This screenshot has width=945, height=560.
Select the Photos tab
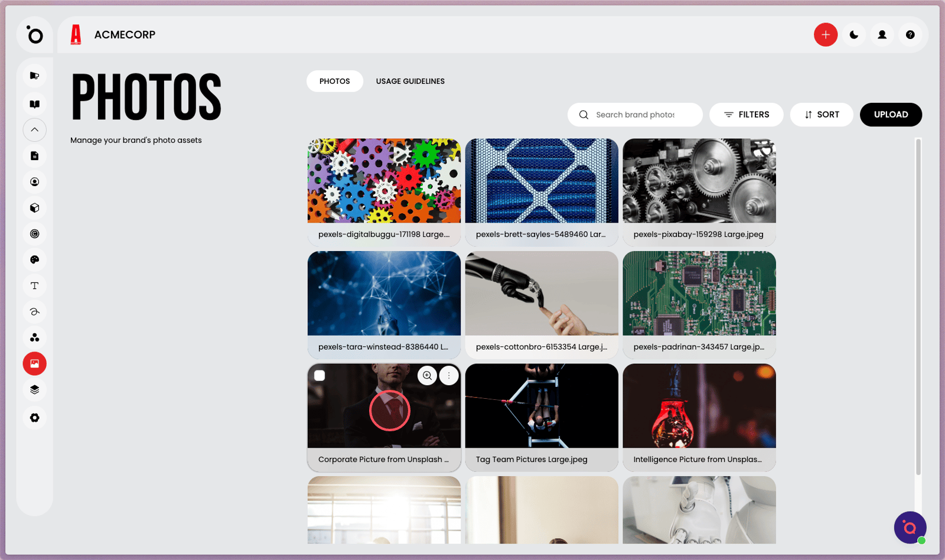pos(335,82)
